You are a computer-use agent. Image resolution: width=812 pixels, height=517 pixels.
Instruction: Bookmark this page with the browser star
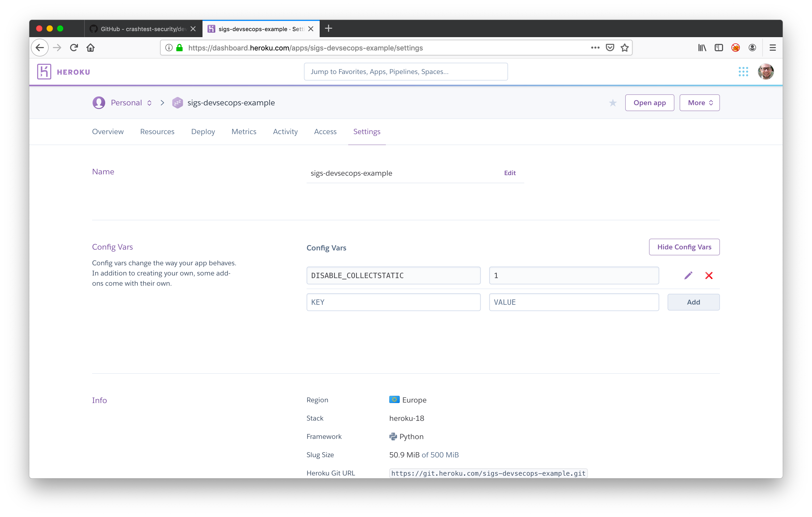624,48
